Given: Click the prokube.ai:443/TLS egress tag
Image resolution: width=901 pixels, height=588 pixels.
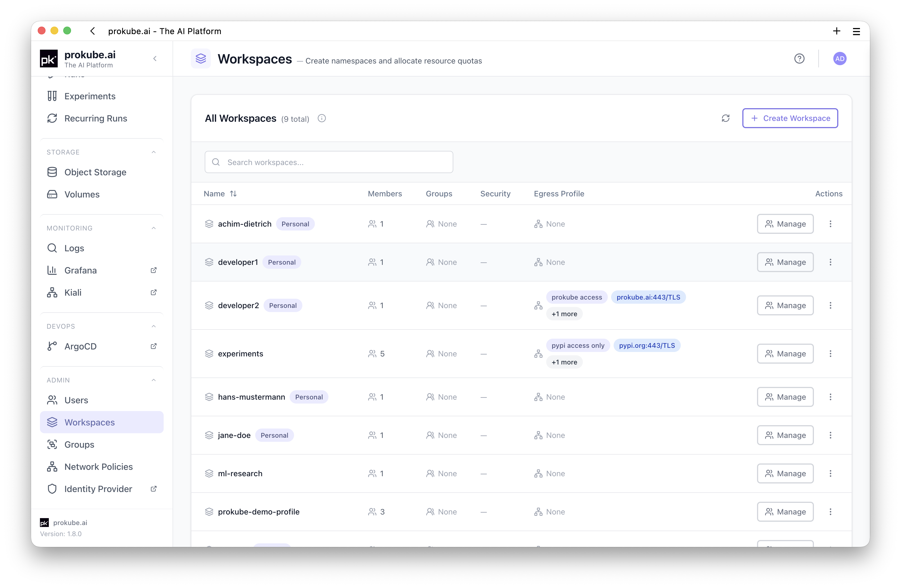Looking at the screenshot, I should point(648,297).
